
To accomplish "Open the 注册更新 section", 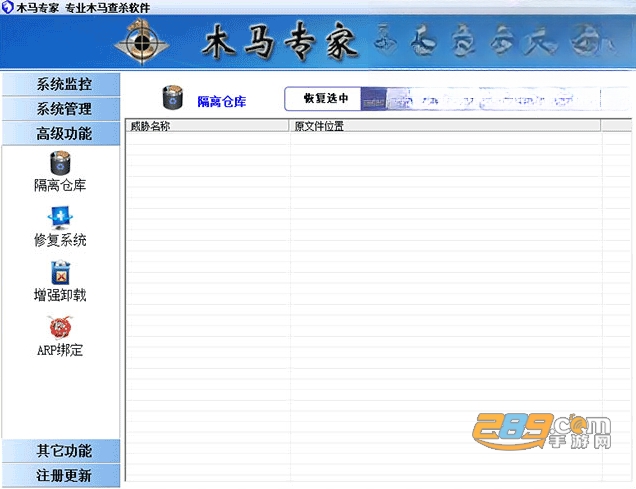I will [61, 475].
